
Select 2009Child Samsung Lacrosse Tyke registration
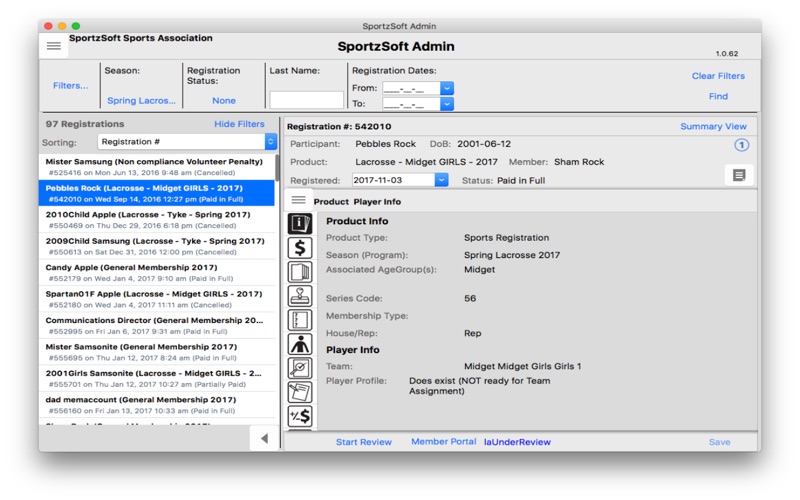[x=157, y=246]
